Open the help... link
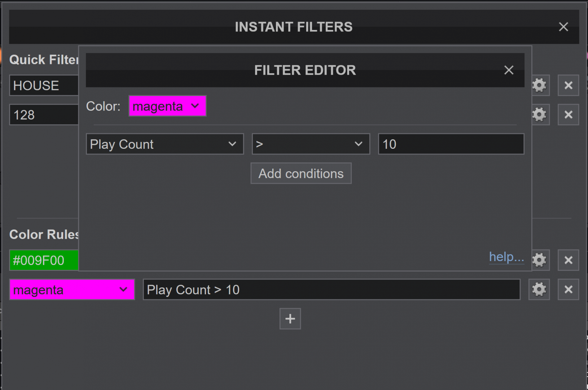This screenshot has height=390, width=588. pos(506,257)
